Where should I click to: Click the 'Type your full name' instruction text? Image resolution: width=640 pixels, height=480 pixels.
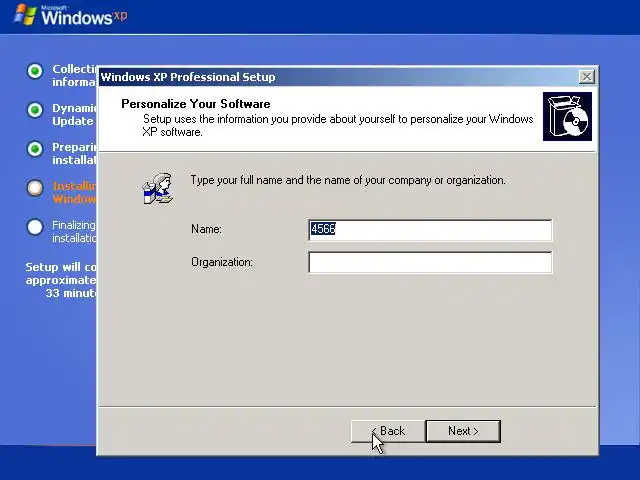coord(348,180)
